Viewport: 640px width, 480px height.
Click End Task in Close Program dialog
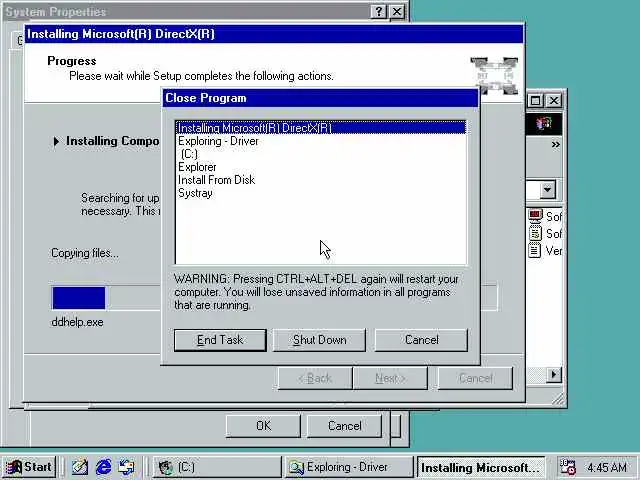pos(220,340)
